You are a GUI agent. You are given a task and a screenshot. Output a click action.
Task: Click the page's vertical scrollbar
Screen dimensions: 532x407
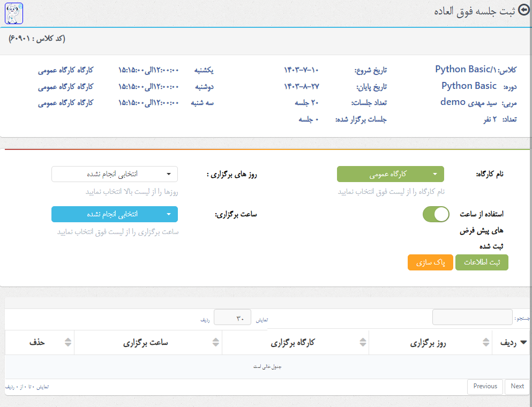[x=530, y=204]
